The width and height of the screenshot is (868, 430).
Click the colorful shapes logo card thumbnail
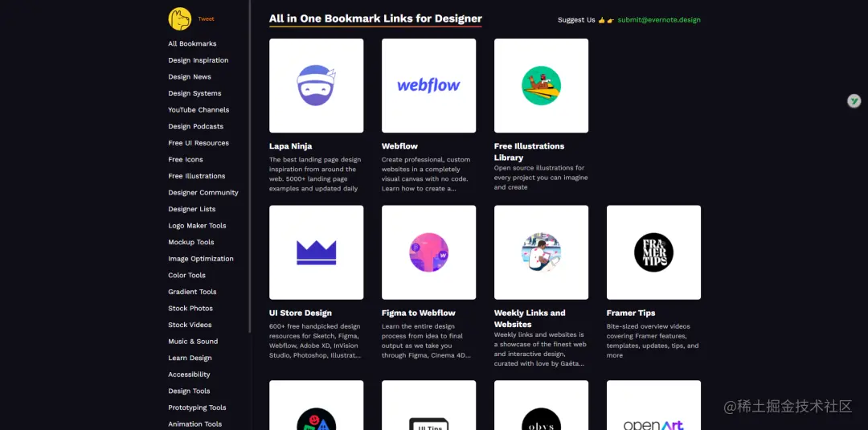[x=316, y=405]
